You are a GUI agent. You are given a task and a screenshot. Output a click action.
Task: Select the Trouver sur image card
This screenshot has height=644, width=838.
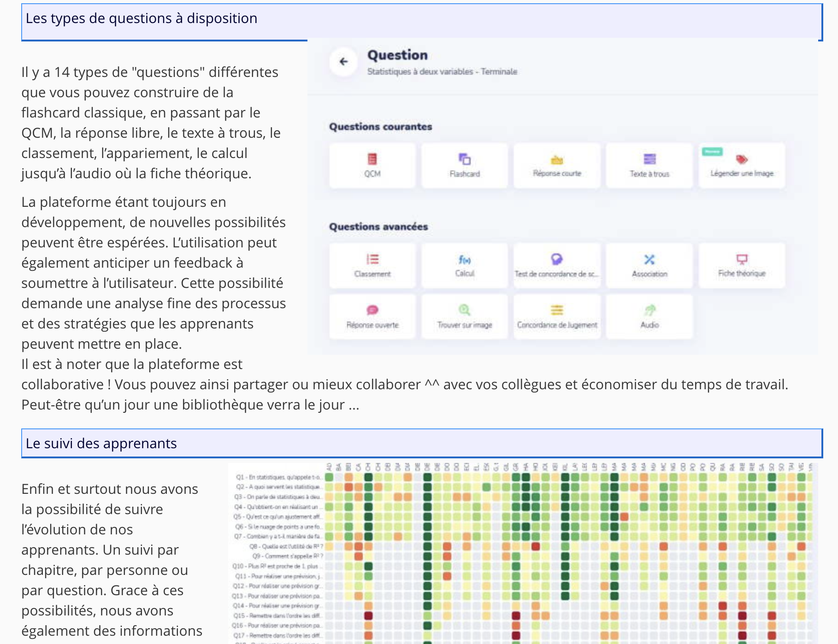coord(465,316)
